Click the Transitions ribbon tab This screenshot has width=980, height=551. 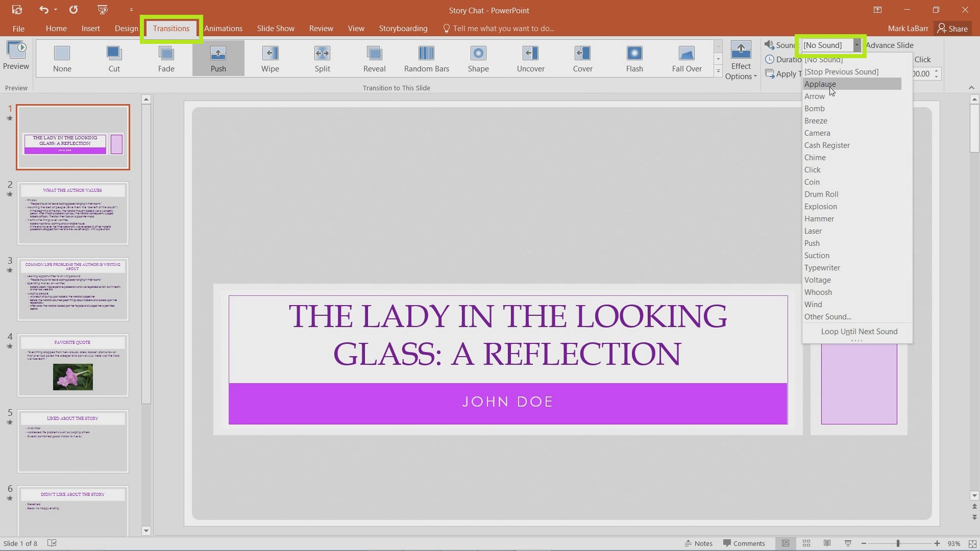(x=171, y=28)
